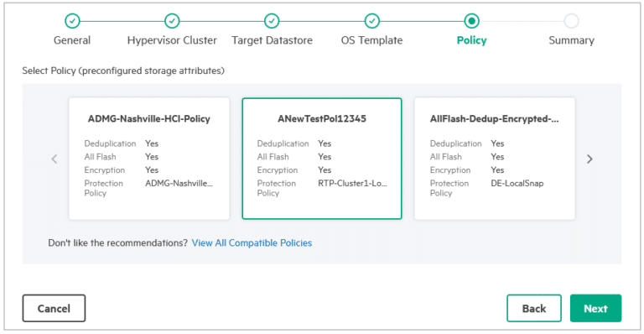Image resolution: width=644 pixels, height=334 pixels.
Task: Click the Target Datastore step checkmark circle
Action: coord(272,20)
